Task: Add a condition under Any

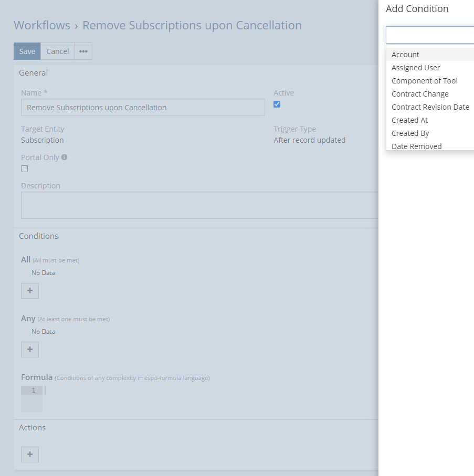Action: pos(30,349)
